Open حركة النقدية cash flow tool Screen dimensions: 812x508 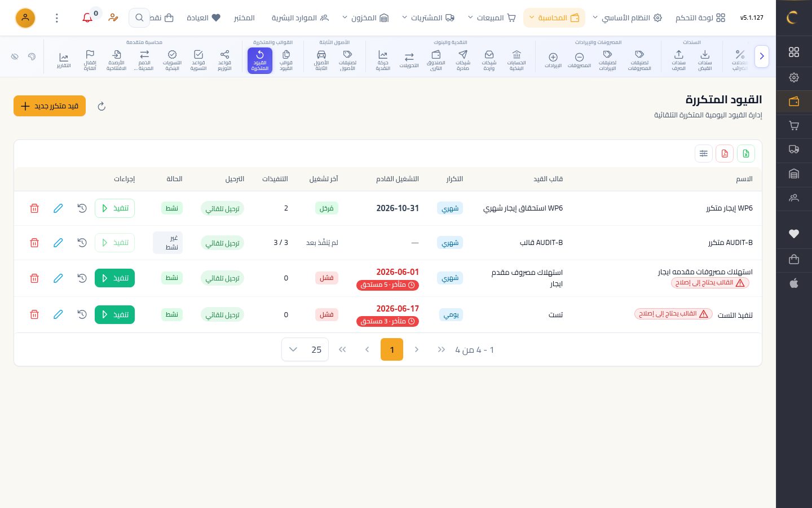[x=383, y=60]
